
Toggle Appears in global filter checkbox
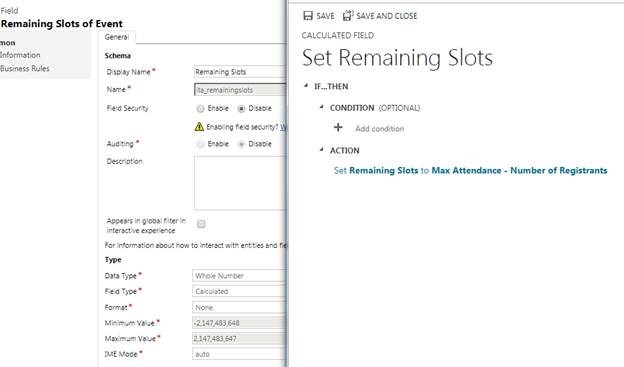(x=201, y=224)
